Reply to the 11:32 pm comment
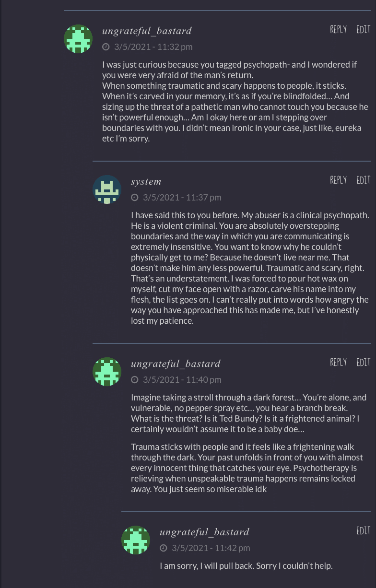Viewport: 376px width, 588px height. click(x=338, y=30)
